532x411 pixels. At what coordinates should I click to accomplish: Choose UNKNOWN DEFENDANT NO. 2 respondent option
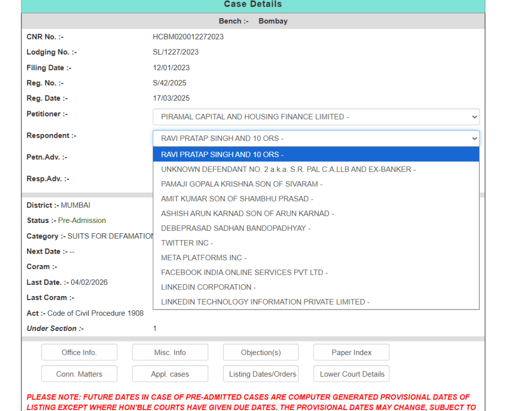pos(288,169)
